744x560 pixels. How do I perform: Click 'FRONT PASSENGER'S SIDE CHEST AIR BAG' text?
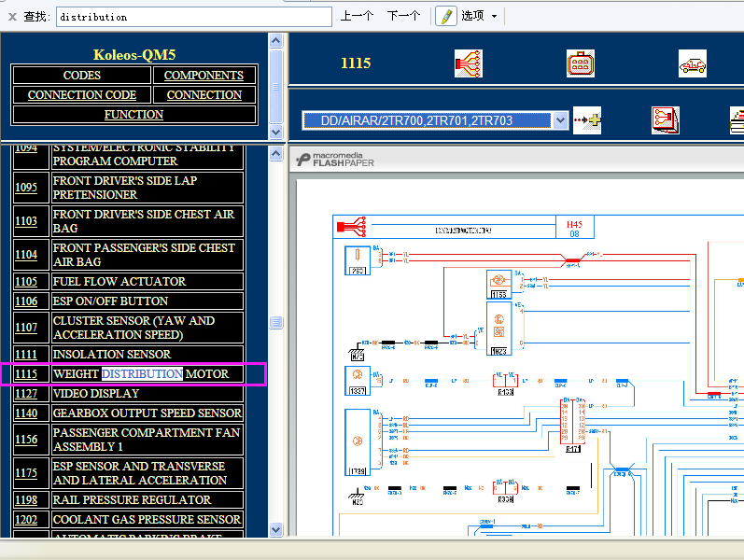[144, 255]
